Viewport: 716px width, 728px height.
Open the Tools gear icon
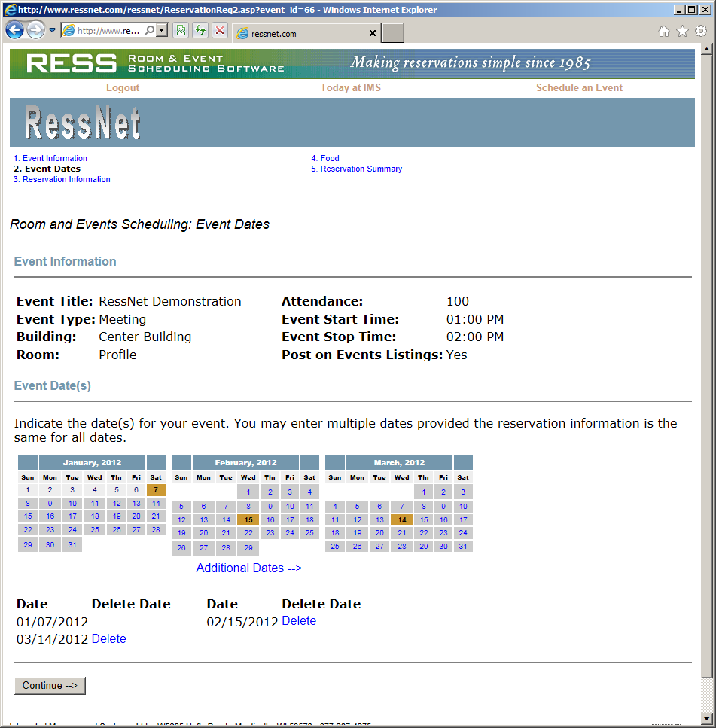pos(700,32)
